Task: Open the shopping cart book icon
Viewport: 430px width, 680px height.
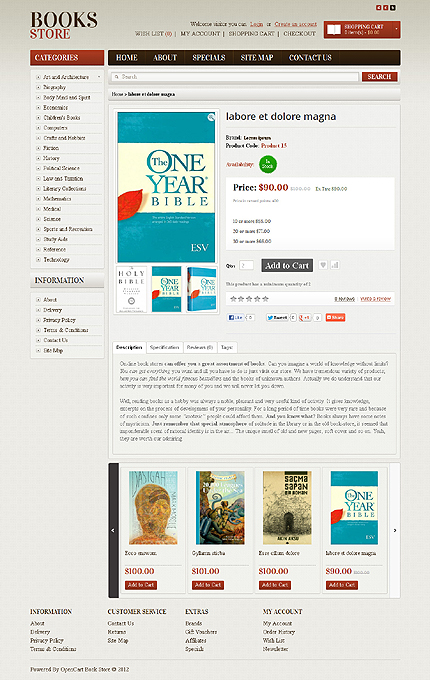Action: 333,29
